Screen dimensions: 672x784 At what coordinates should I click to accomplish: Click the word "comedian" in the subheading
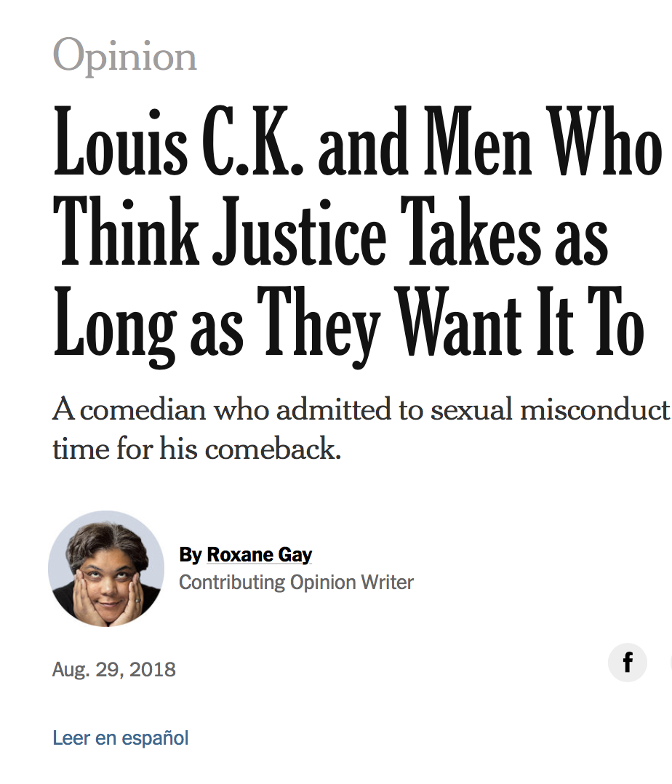tap(143, 410)
